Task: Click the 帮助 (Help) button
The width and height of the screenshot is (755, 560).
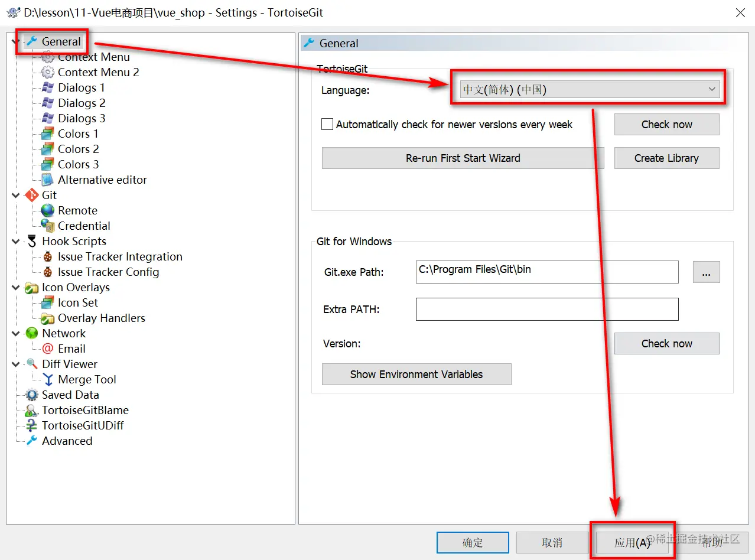Action: point(712,542)
